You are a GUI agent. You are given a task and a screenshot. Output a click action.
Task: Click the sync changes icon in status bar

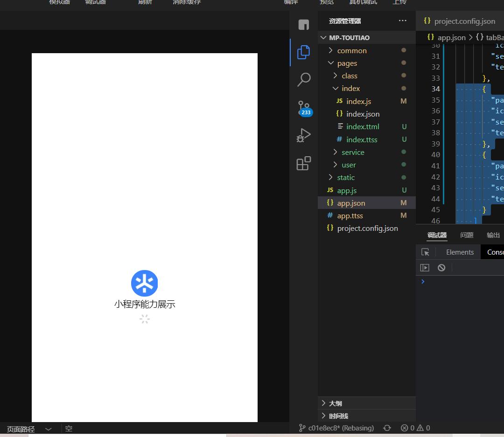click(x=387, y=428)
